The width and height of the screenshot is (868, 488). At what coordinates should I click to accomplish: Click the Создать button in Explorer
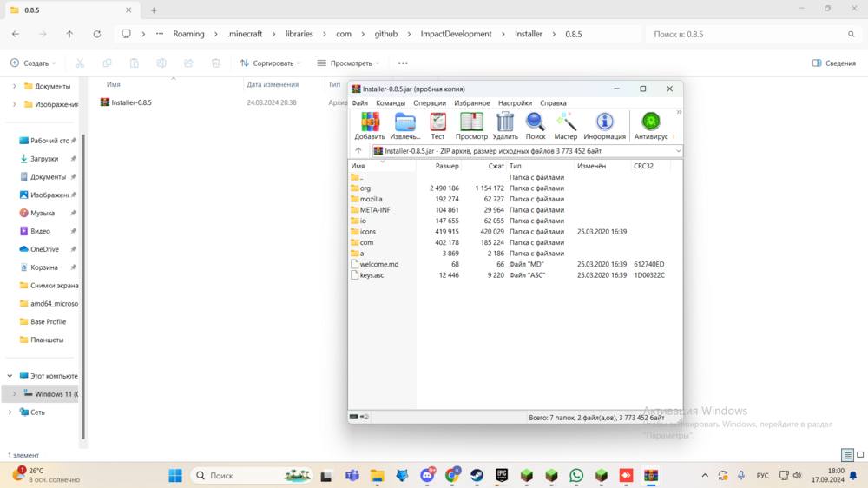(33, 63)
